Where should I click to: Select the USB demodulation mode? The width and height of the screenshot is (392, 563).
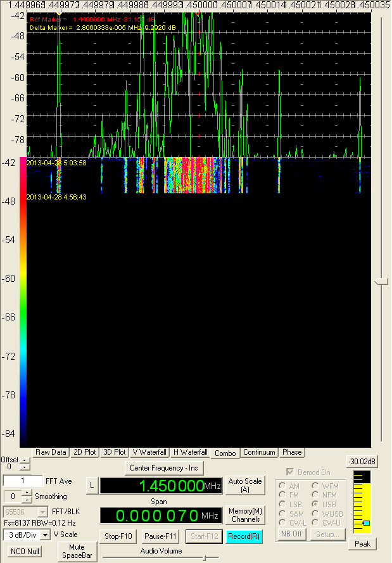[315, 504]
